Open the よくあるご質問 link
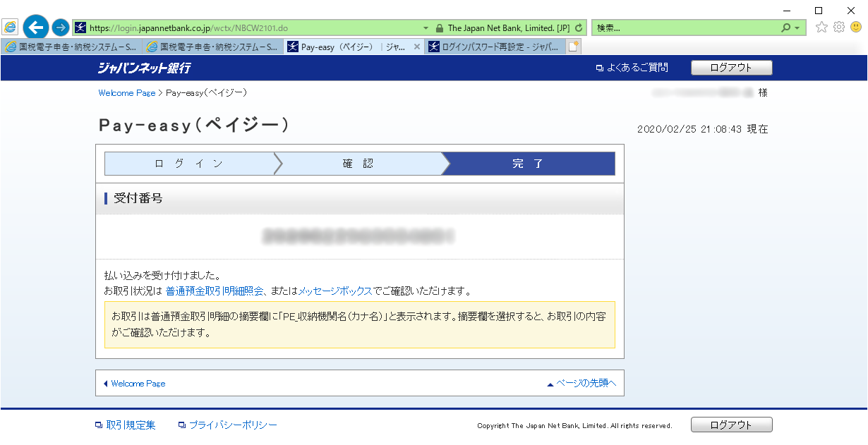This screenshot has width=868, height=445. [632, 68]
